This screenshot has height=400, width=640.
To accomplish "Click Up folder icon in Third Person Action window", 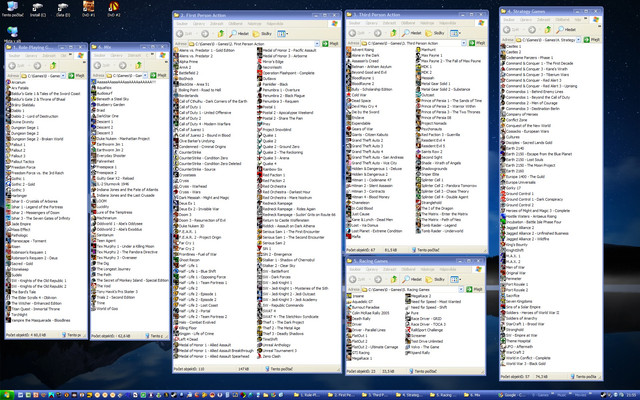I will 393,33.
